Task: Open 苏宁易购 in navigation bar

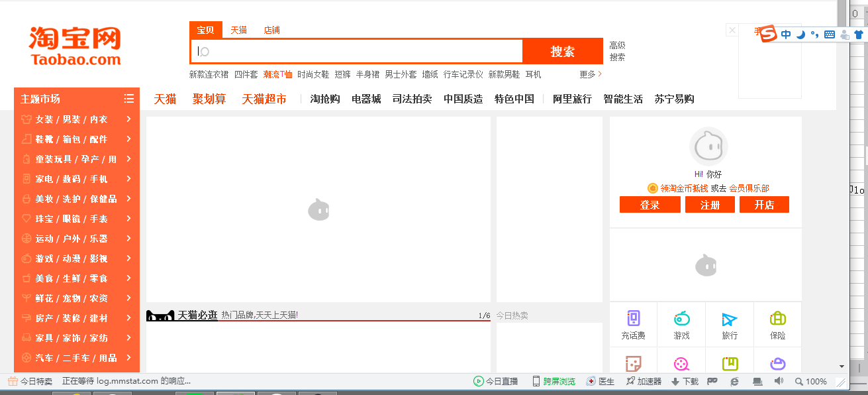Action: 674,99
